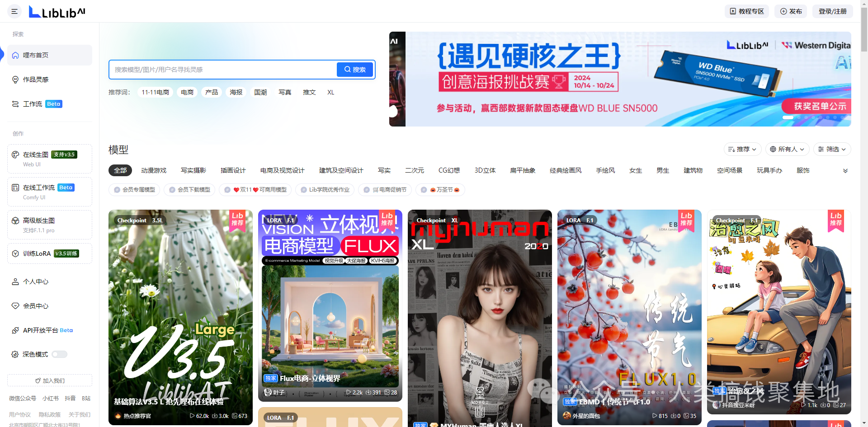This screenshot has height=427, width=868.
Task: Select 作品灵感 in the sidebar
Action: (36, 80)
